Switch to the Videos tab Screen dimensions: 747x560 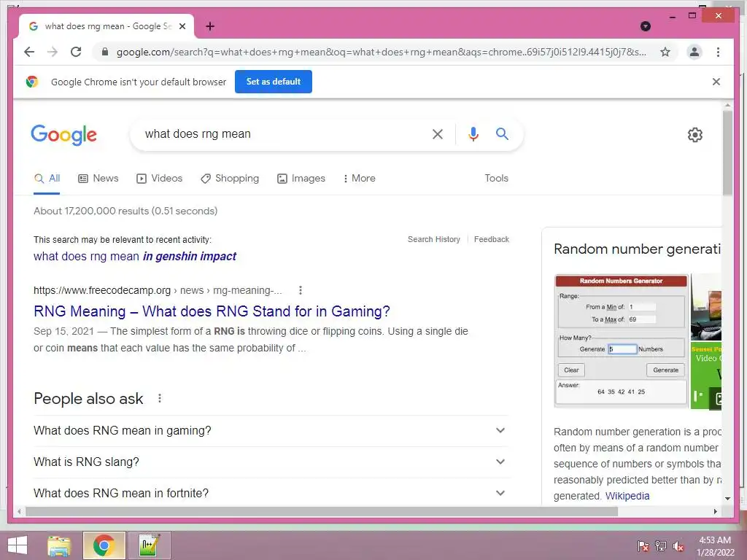point(159,178)
